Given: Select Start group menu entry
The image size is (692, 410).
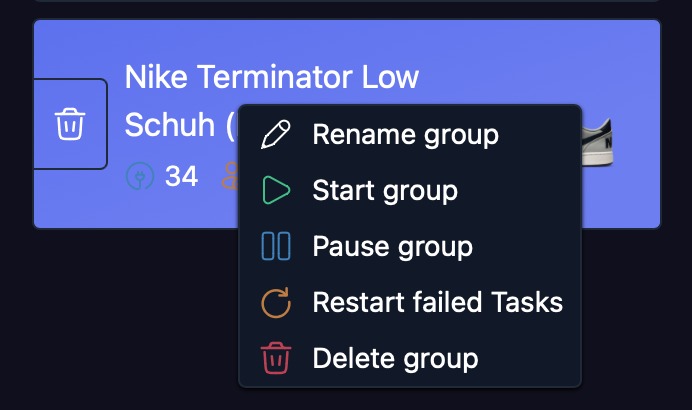Looking at the screenshot, I should (x=385, y=190).
